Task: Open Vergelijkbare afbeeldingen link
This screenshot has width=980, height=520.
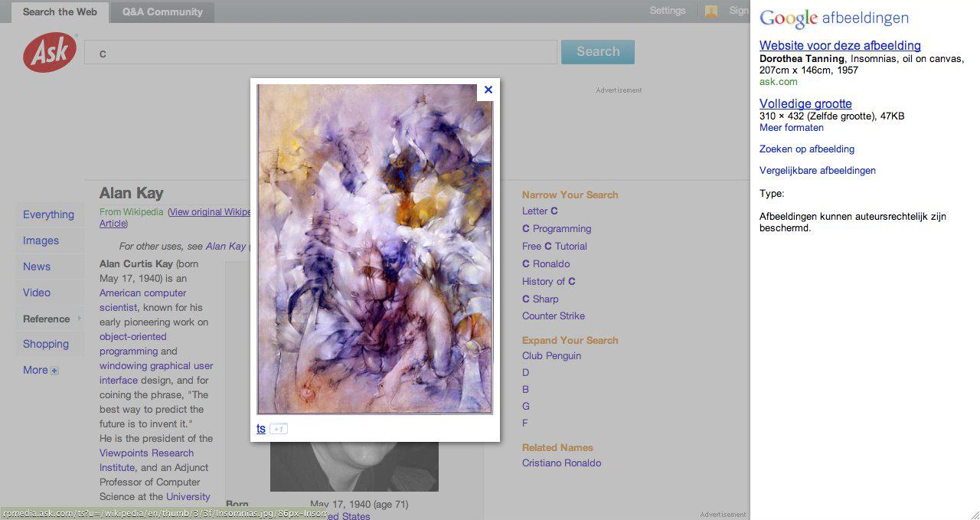Action: 818,171
